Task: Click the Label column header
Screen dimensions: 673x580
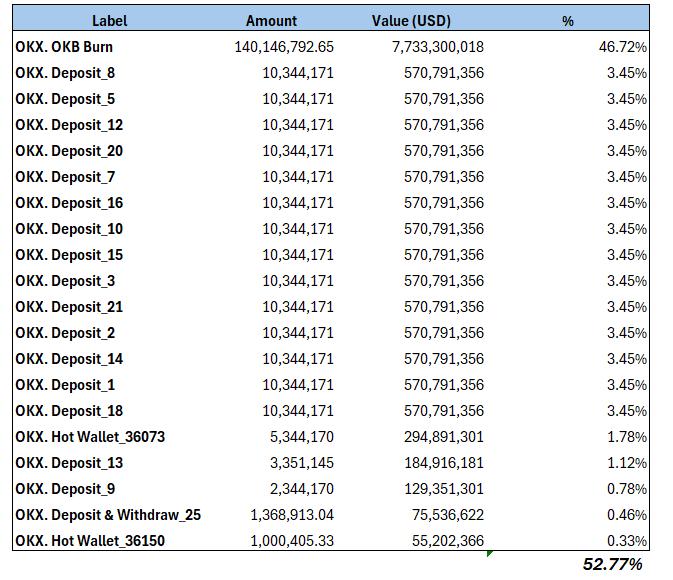Action: pyautogui.click(x=109, y=21)
